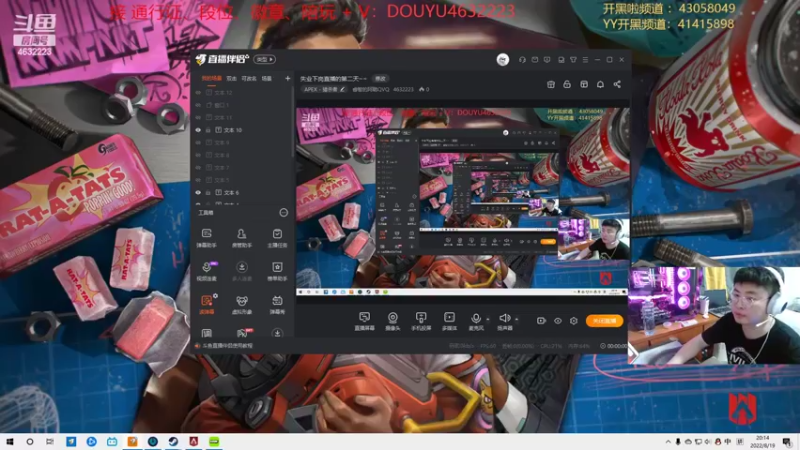Click the 修改 button beside the stream title
Screen dimensions: 800x450
(x=381, y=79)
